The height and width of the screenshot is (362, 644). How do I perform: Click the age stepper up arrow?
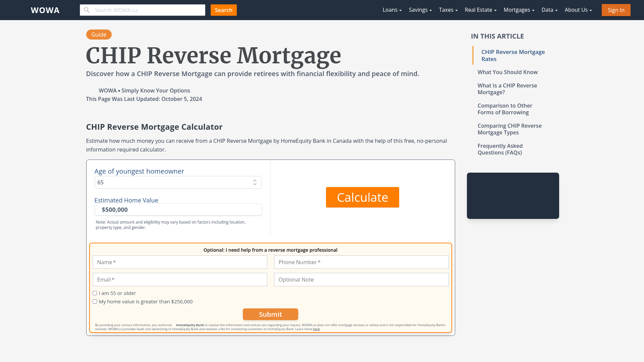(x=255, y=180)
